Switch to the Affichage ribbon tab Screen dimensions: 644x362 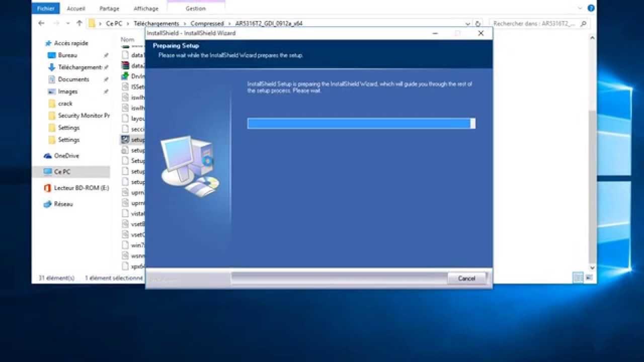tap(145, 9)
